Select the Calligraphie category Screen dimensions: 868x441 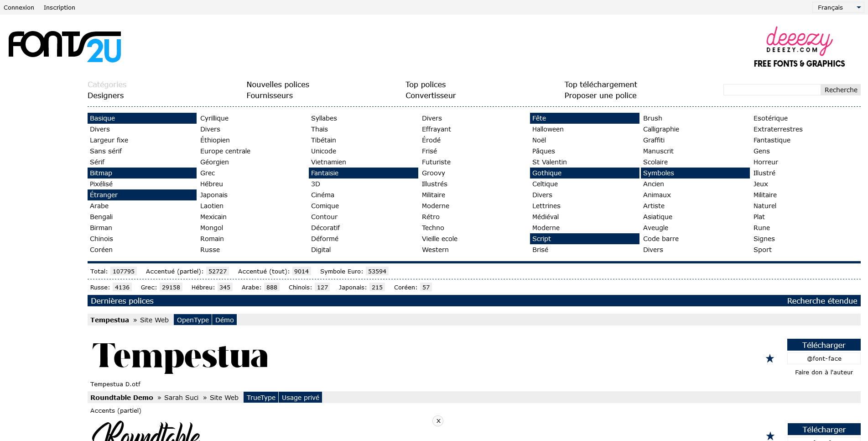661,129
